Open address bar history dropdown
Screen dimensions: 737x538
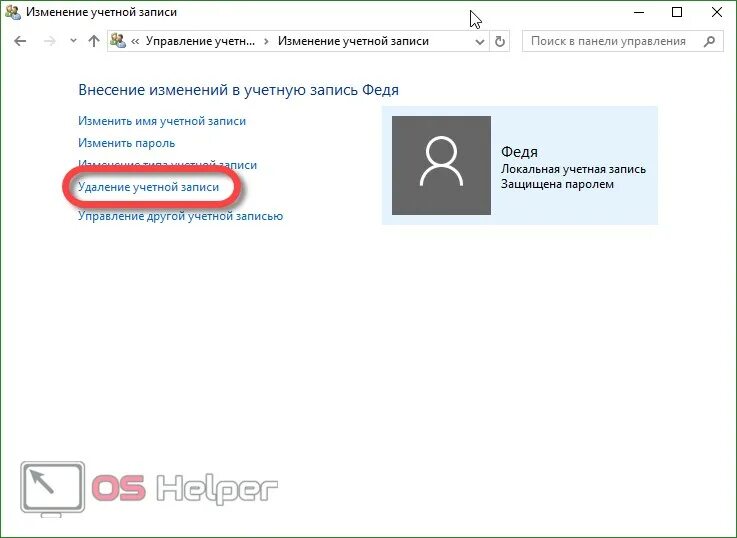click(x=479, y=42)
